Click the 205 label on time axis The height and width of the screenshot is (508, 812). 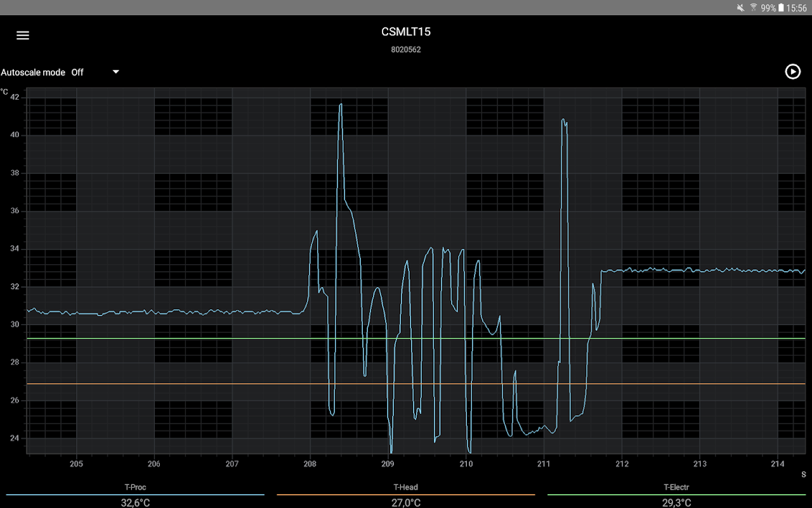76,464
